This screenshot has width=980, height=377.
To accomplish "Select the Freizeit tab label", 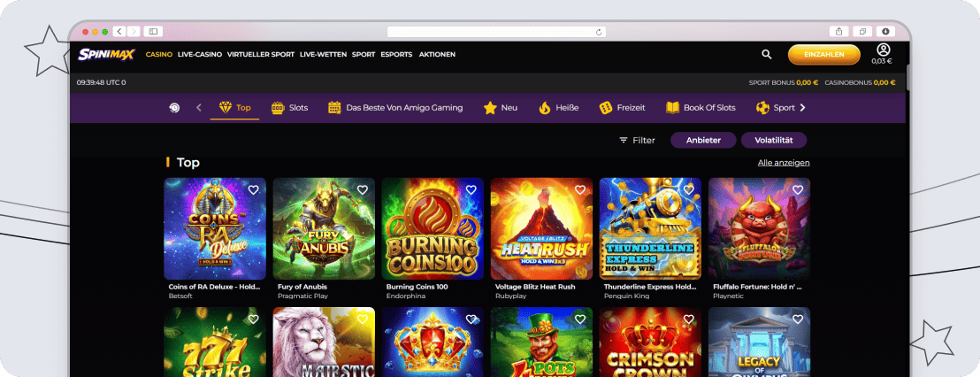I will tap(632, 108).
